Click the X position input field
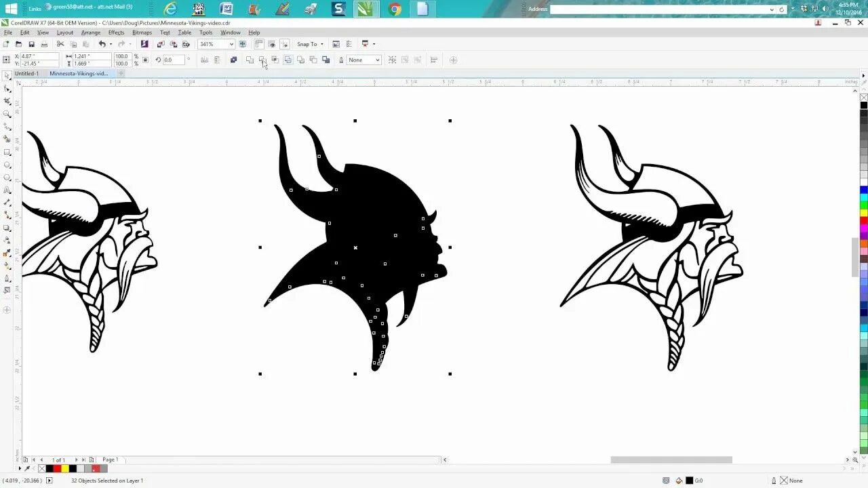The width and height of the screenshot is (868, 488). tap(39, 56)
